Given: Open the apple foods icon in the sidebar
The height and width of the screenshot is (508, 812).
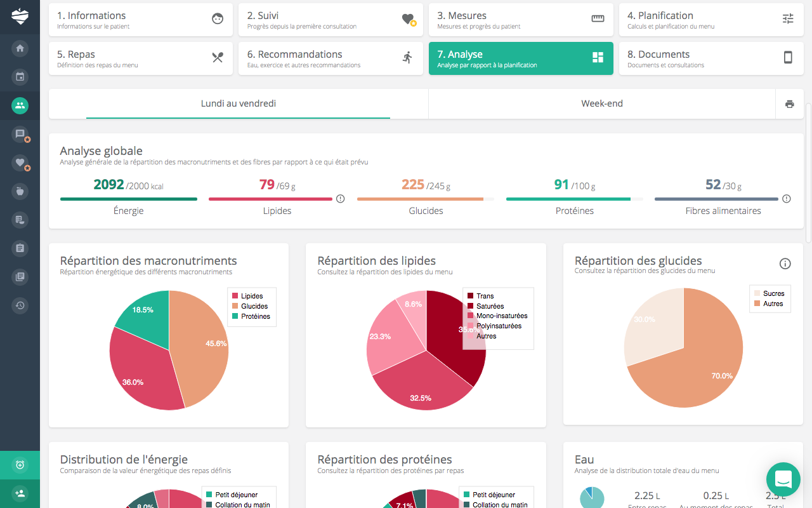Looking at the screenshot, I should point(20,191).
